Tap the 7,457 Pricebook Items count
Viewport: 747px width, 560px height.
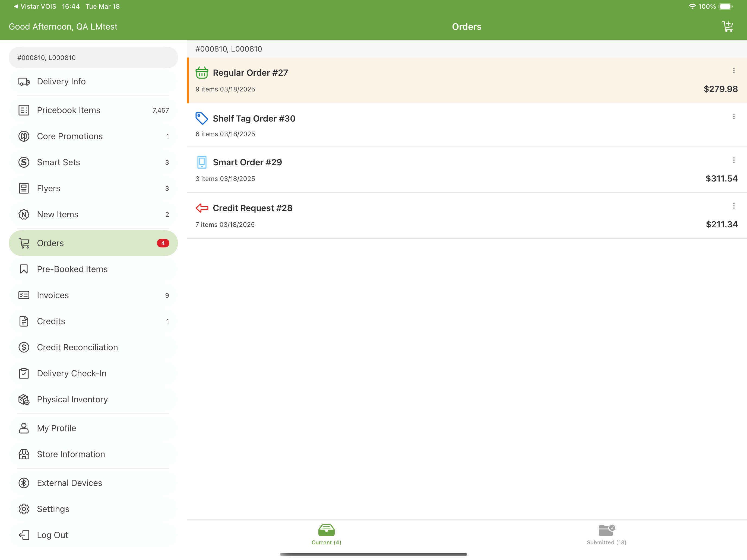point(160,110)
